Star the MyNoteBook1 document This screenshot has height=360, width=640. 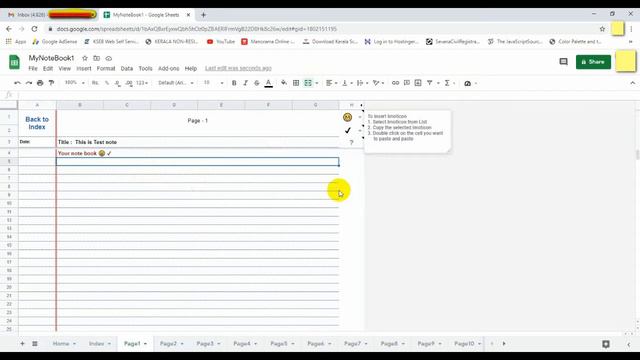coord(85,58)
